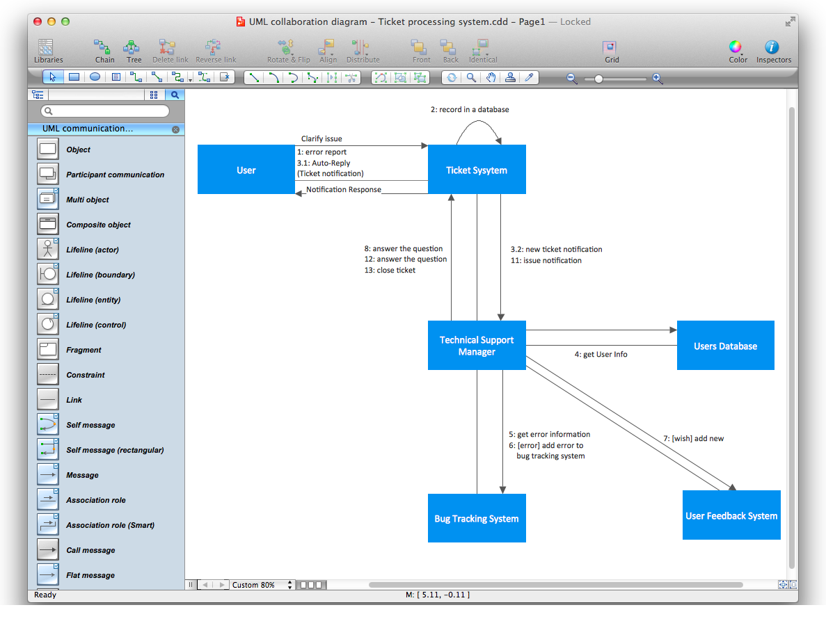Open the Align options

pos(328,51)
